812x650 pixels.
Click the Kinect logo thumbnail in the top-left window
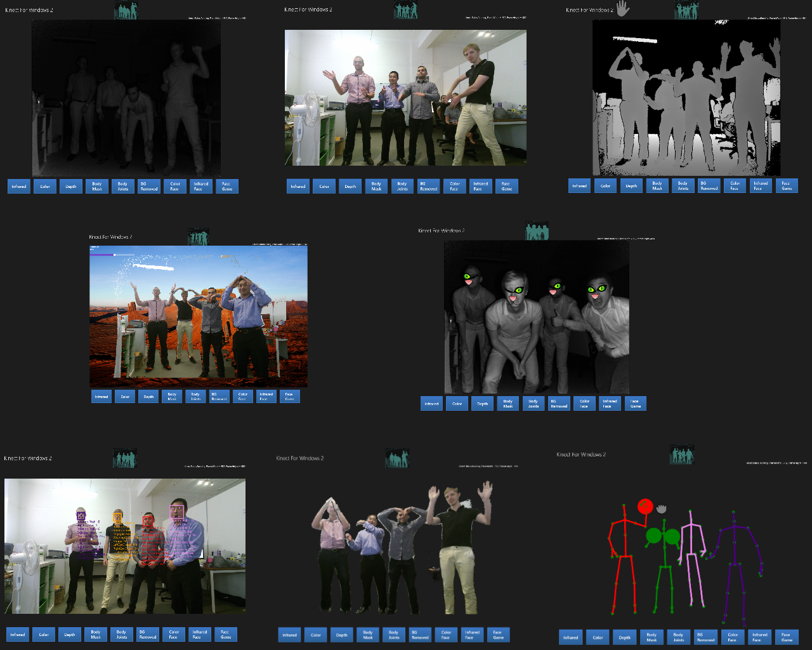click(x=125, y=10)
